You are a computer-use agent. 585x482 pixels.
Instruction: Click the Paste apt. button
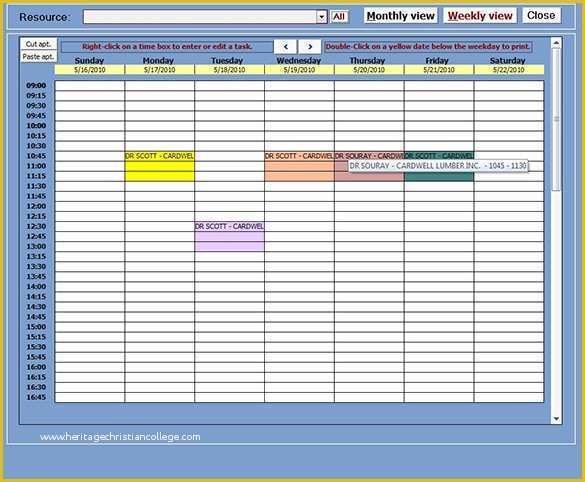click(38, 57)
